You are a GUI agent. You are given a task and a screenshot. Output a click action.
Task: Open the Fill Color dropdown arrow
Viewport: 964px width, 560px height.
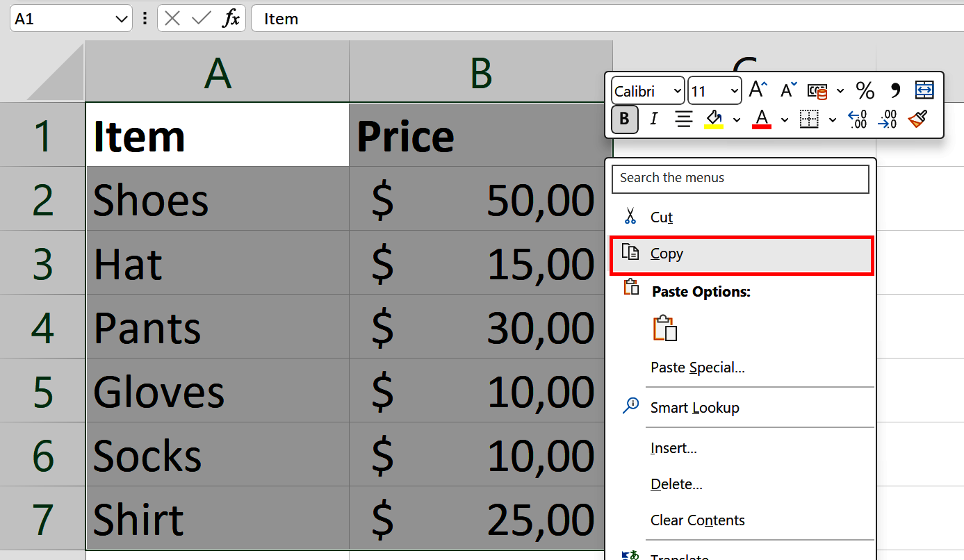tap(737, 119)
